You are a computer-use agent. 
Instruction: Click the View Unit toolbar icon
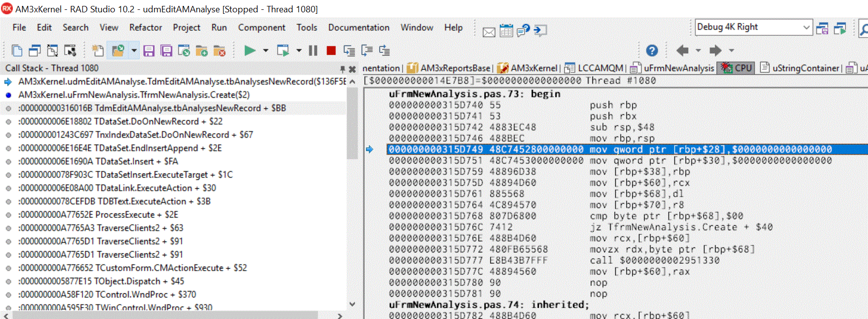(35, 50)
